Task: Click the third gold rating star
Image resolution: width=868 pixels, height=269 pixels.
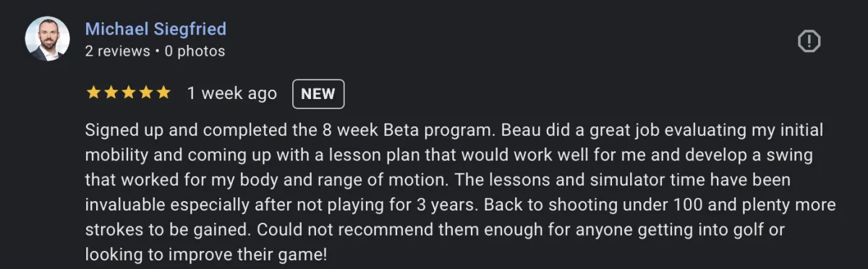Action: tap(128, 93)
